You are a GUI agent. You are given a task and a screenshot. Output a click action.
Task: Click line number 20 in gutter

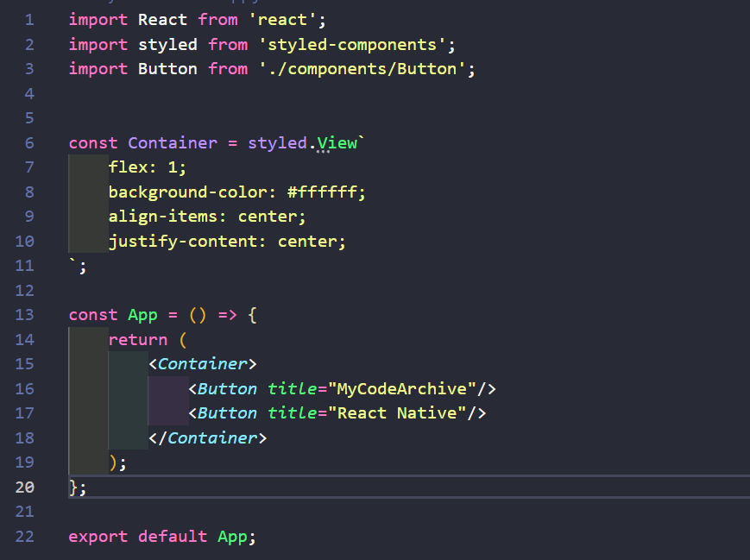(x=24, y=487)
